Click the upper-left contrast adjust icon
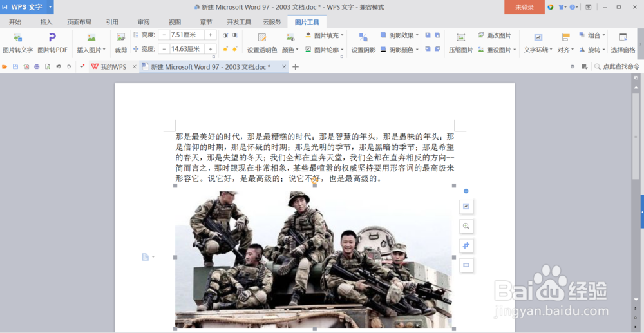Viewport: 644px width, 333px height. [x=225, y=35]
